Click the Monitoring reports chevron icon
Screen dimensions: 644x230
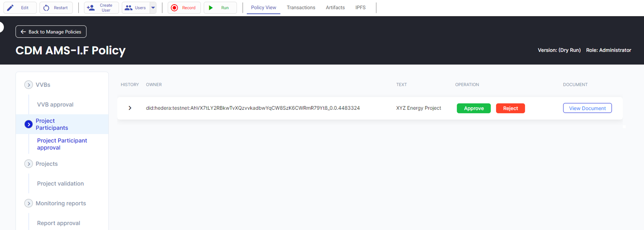click(29, 203)
